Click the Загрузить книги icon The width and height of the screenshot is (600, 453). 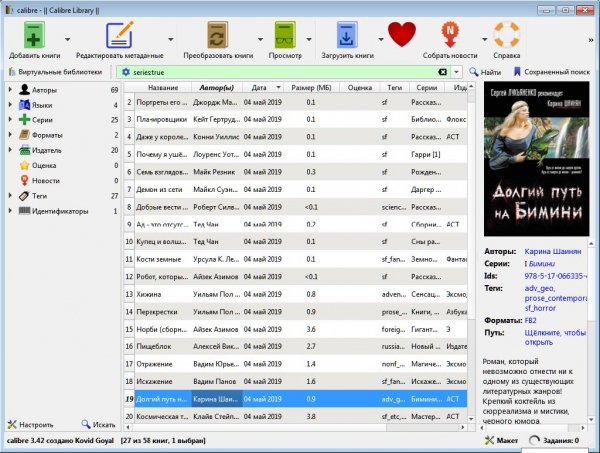(x=347, y=35)
